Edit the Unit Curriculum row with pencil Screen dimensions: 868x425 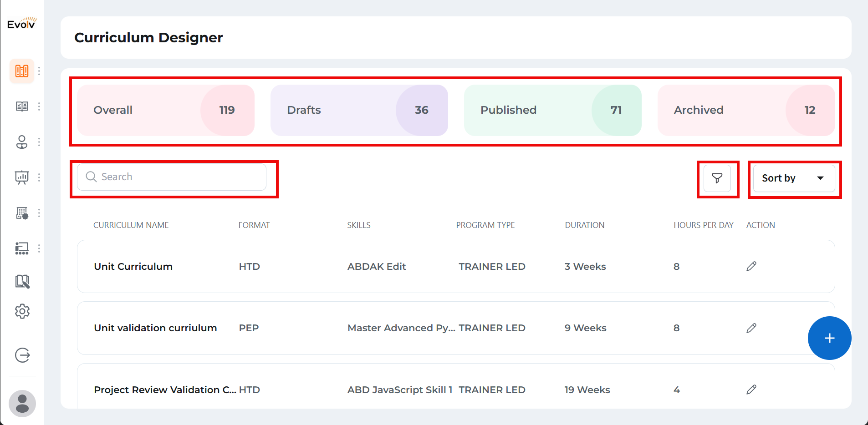coord(751,266)
